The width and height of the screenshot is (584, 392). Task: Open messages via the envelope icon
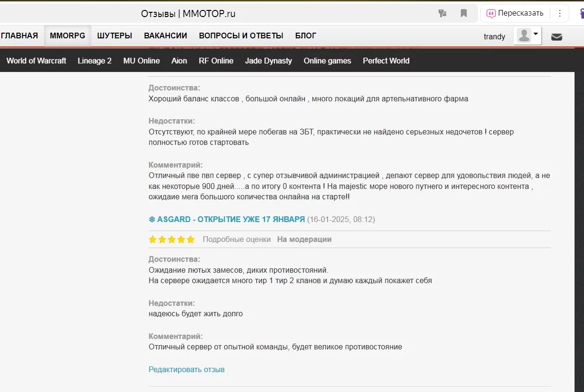[x=557, y=36]
